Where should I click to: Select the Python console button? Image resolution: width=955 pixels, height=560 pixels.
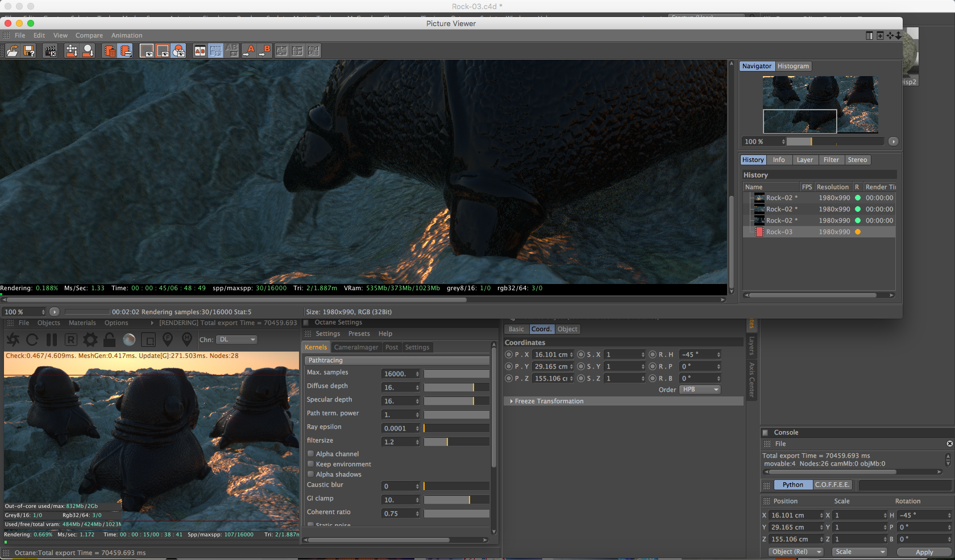click(793, 485)
